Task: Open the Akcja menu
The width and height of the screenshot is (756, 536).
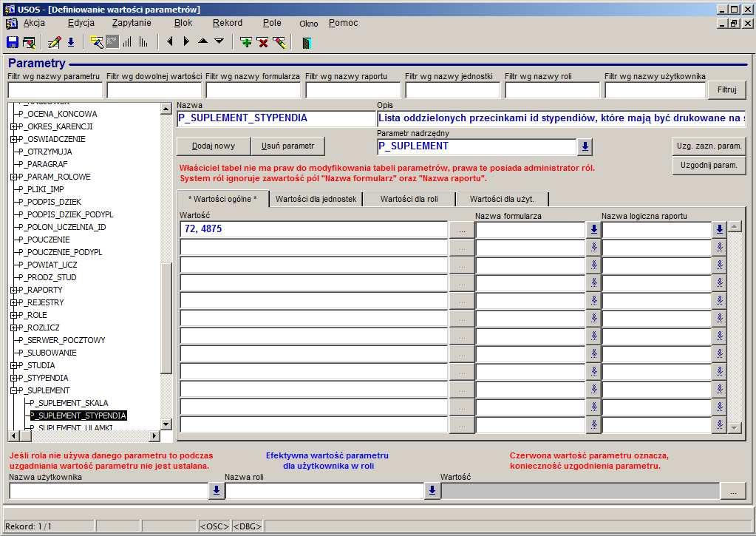Action: point(34,23)
